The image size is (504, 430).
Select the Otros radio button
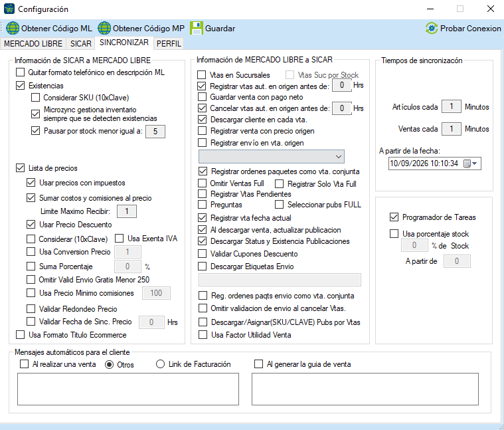pos(110,364)
